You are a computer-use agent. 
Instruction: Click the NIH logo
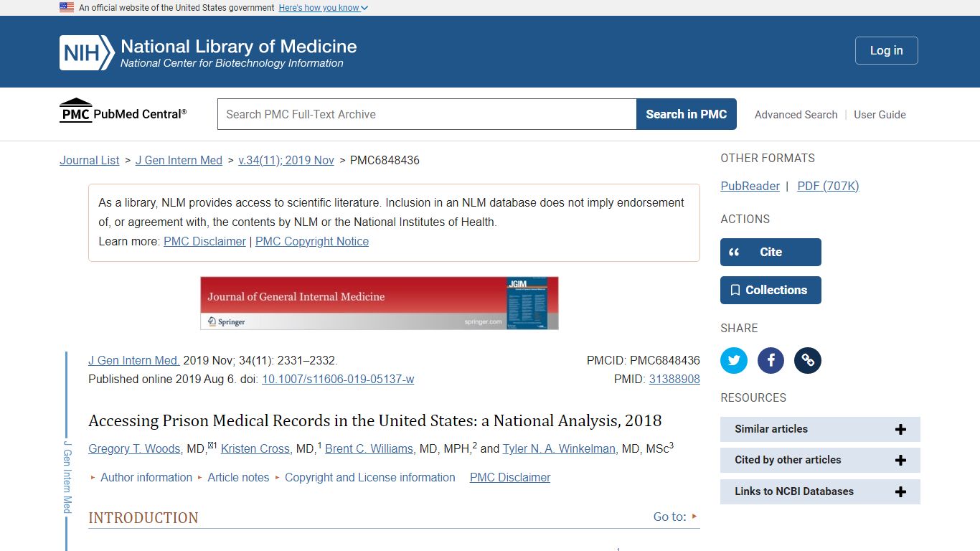click(87, 52)
